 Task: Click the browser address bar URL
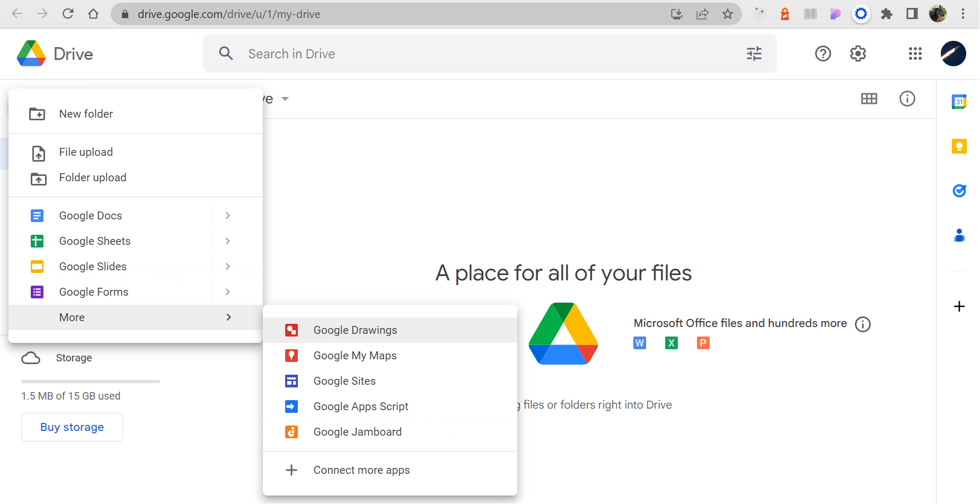pyautogui.click(x=229, y=14)
